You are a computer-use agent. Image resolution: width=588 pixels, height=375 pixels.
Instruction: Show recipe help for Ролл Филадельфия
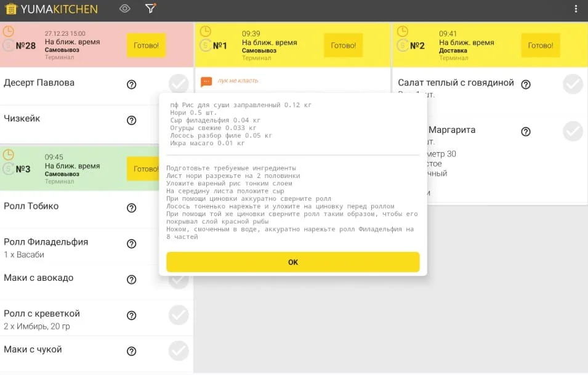click(131, 244)
